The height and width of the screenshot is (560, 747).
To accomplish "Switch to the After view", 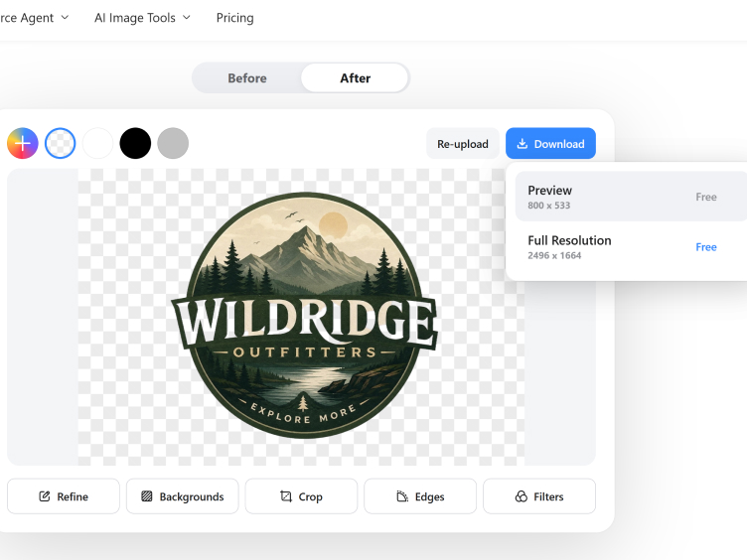I will pos(355,78).
